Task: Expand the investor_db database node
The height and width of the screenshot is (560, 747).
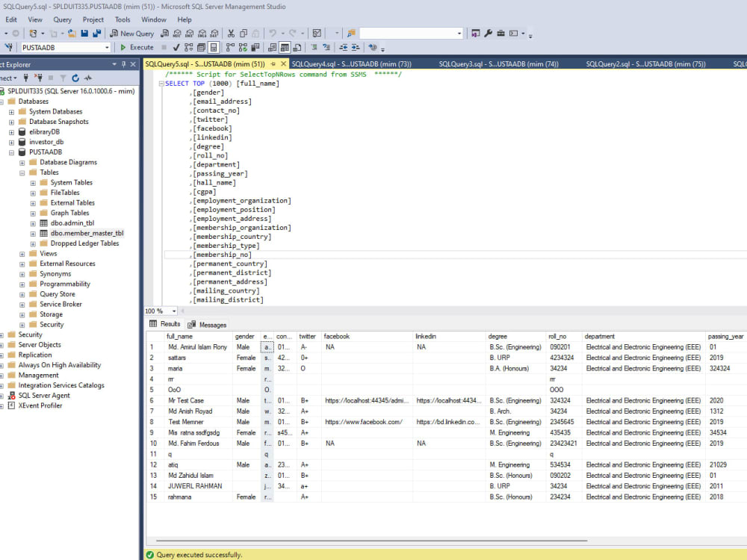Action: (11, 143)
